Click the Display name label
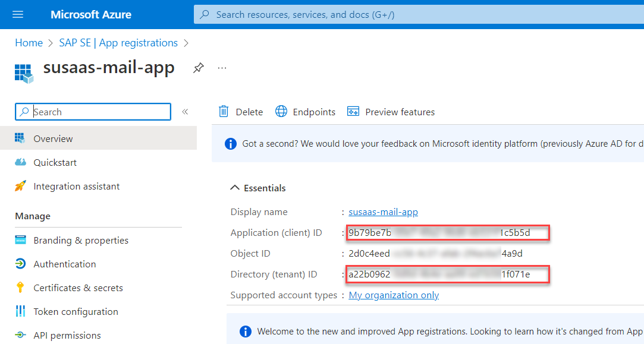The height and width of the screenshot is (344, 644). (259, 212)
